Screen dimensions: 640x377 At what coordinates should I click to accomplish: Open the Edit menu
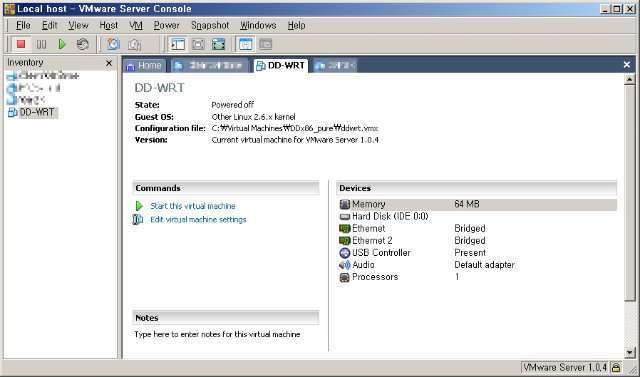49,25
